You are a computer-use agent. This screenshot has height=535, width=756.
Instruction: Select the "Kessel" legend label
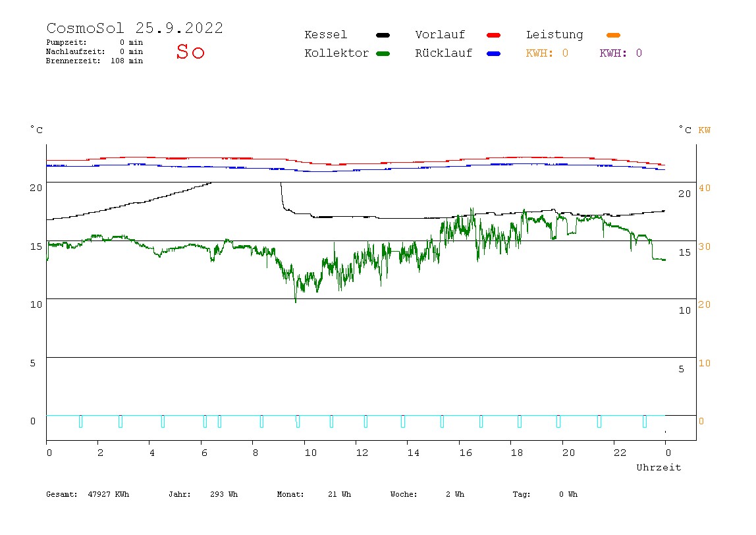coord(325,35)
